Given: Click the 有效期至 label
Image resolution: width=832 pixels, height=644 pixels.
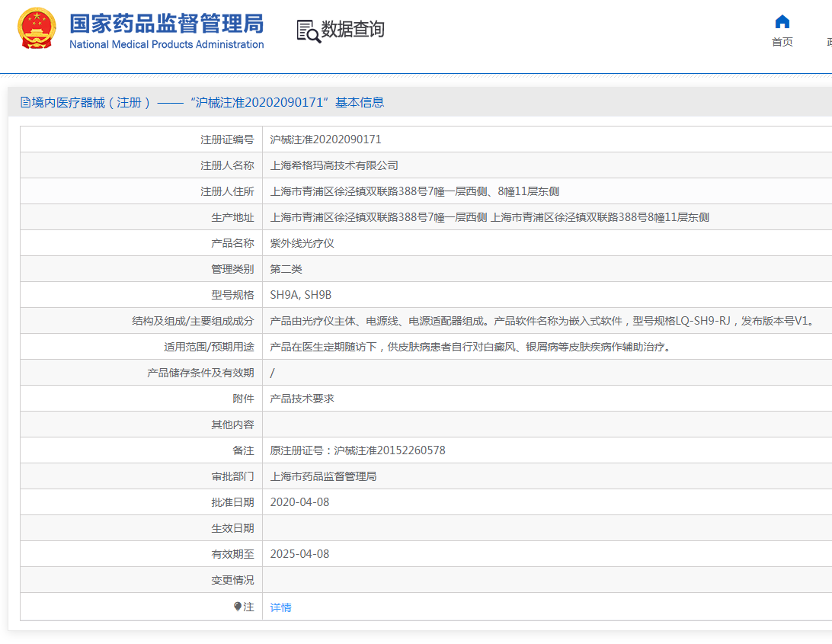Looking at the screenshot, I should pyautogui.click(x=232, y=554).
